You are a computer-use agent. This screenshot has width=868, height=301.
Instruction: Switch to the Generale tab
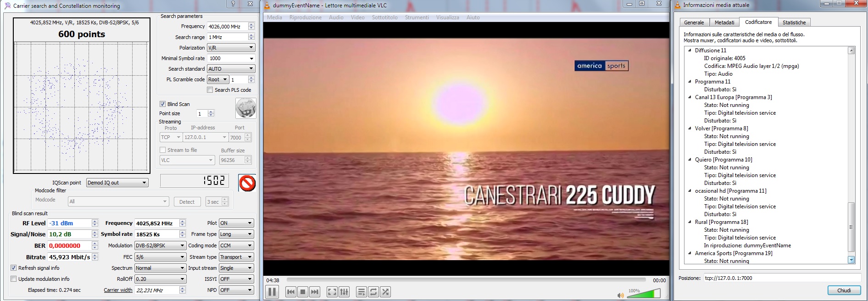point(694,22)
